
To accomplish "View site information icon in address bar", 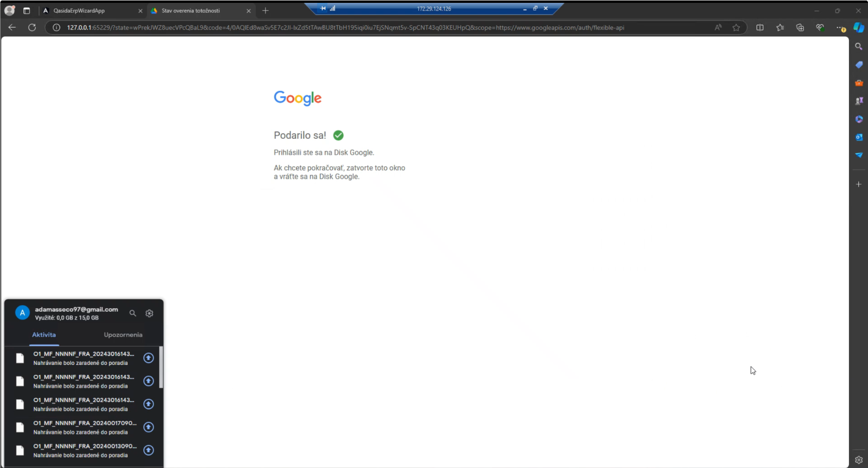I will [x=56, y=28].
